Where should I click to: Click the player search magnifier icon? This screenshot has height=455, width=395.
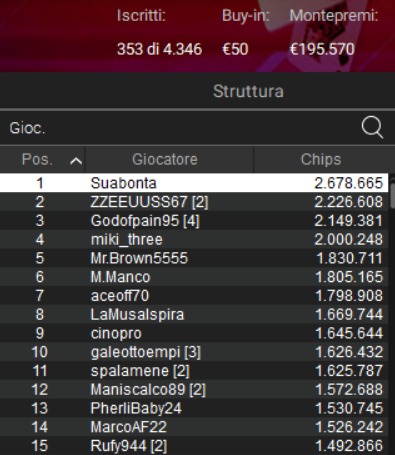click(372, 127)
